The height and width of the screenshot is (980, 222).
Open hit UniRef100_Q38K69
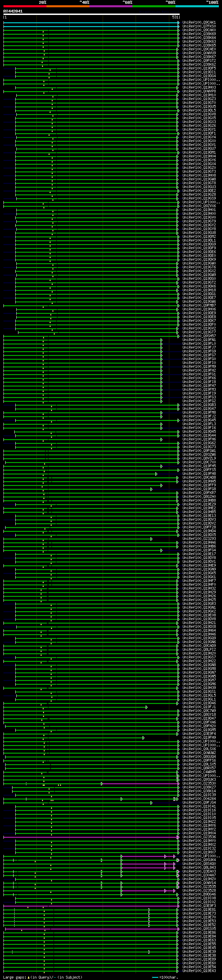click(199, 34)
